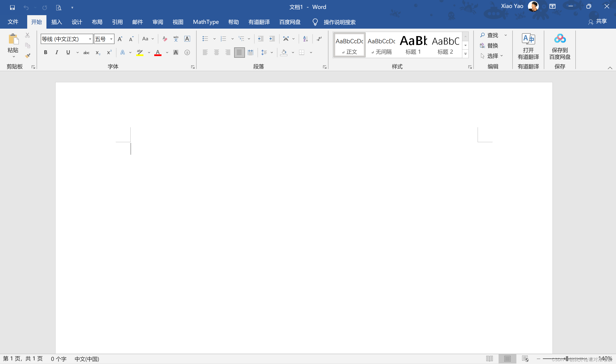Screen dimensions: 616x364
Task: Apply the red font color swatch
Action: [158, 52]
